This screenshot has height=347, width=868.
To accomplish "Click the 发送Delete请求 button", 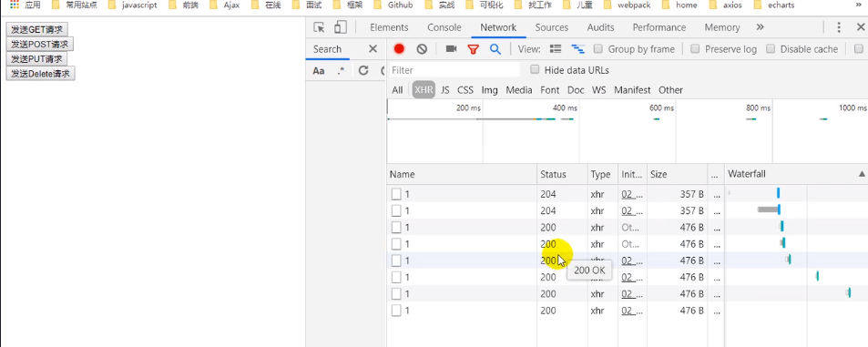I will tap(40, 73).
